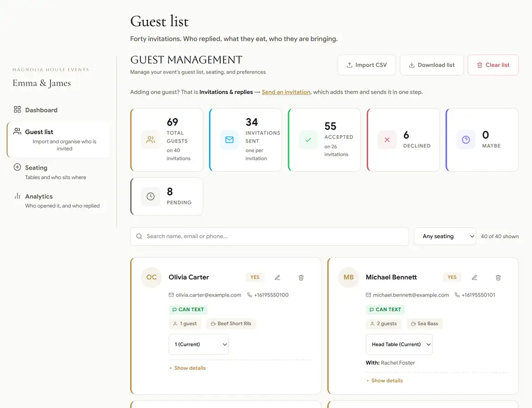532x408 pixels.
Task: Click the 69 Total Guests stat card
Action: click(167, 139)
